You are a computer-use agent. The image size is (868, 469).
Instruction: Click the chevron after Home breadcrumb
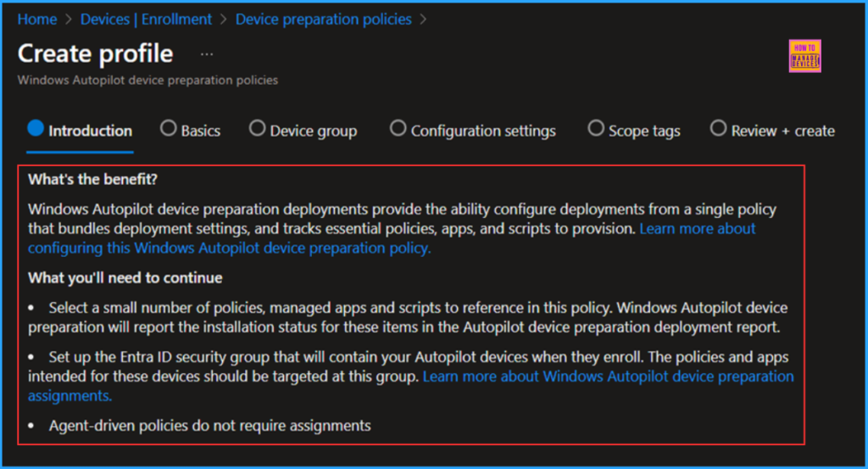[x=69, y=20]
